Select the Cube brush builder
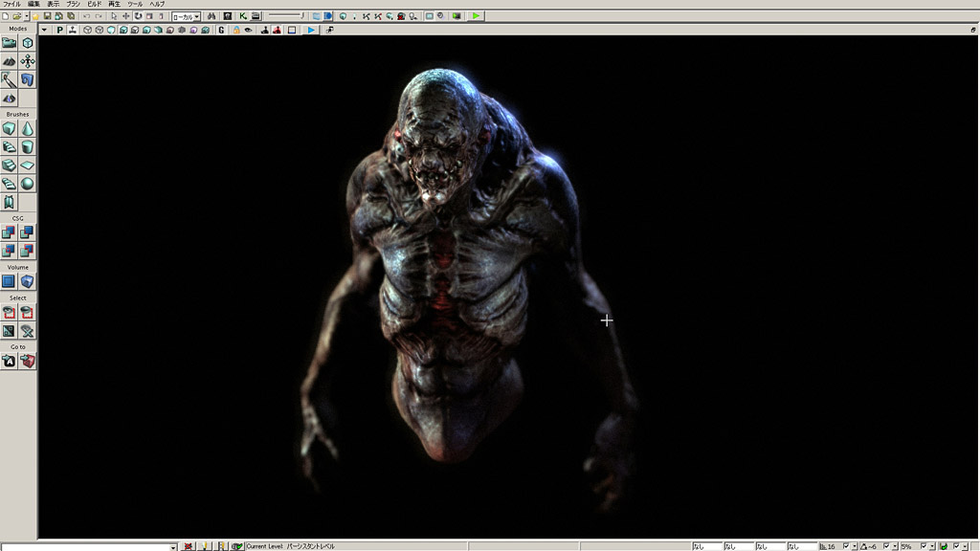The image size is (980, 551). (9, 129)
